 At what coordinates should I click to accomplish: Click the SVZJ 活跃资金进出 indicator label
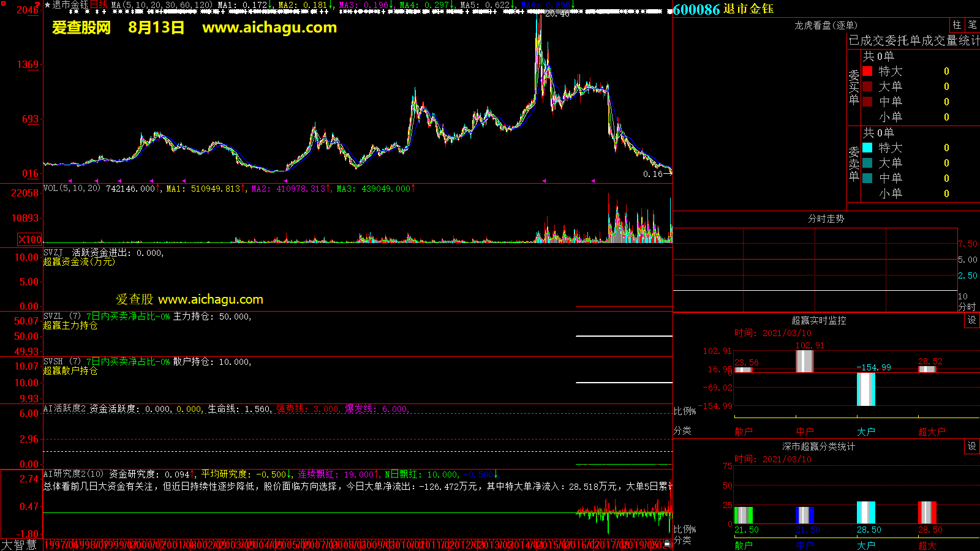pyautogui.click(x=104, y=253)
